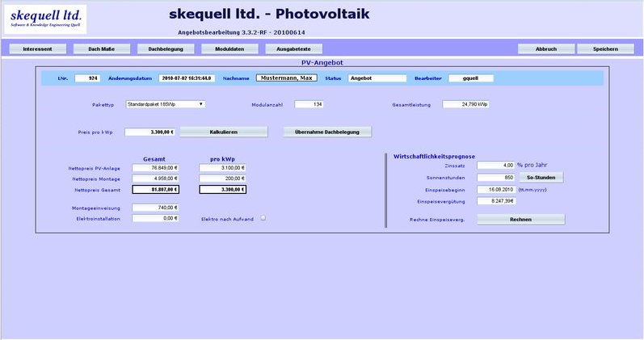The width and height of the screenshot is (644, 340).
Task: Click the So-Stunden button
Action: (x=541, y=178)
